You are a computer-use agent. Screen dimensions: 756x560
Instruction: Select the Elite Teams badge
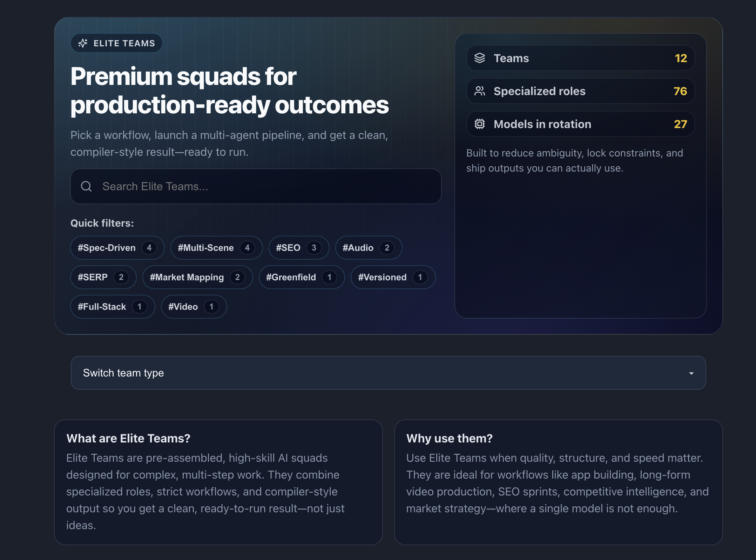coord(116,43)
